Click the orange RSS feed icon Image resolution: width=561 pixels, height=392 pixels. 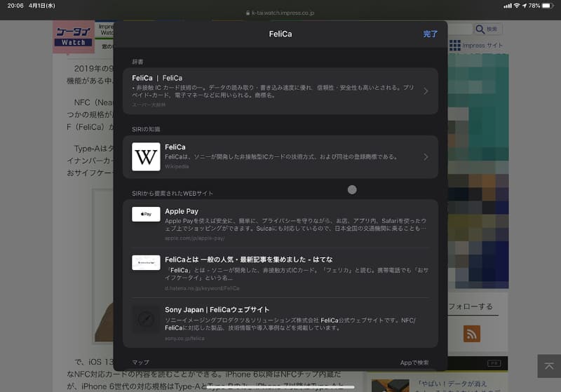click(x=472, y=334)
